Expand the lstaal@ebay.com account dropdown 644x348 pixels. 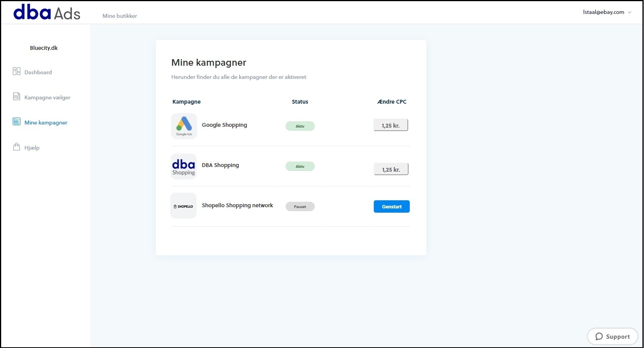(x=607, y=12)
